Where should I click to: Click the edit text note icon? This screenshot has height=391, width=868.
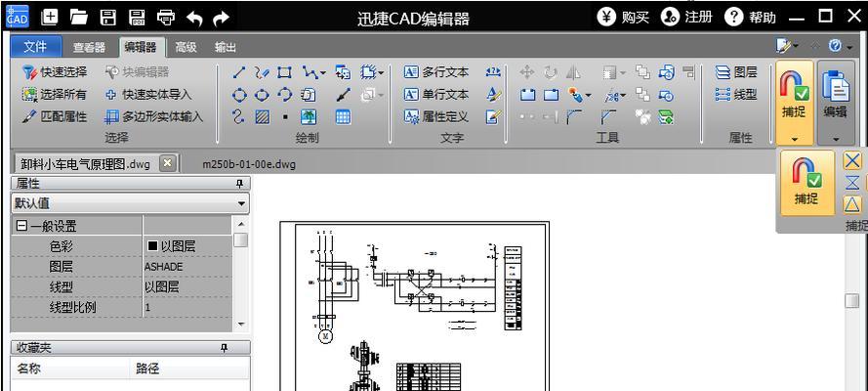point(493,117)
